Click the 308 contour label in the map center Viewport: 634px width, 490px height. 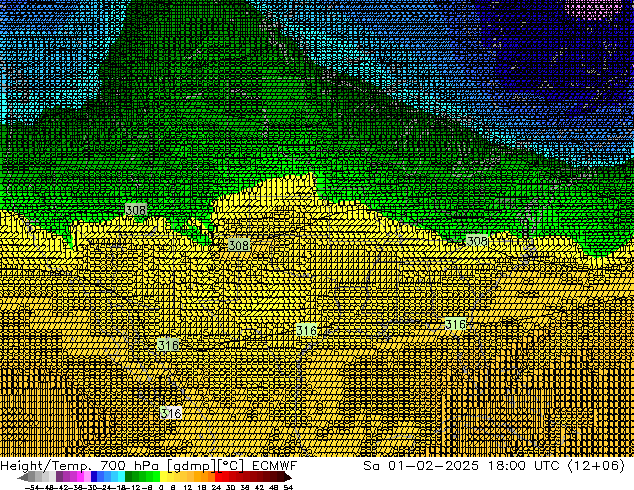coord(239,245)
